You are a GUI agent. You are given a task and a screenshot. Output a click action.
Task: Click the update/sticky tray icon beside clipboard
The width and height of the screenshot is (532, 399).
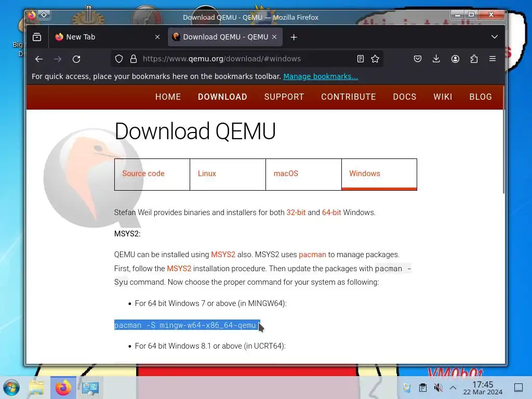407,388
